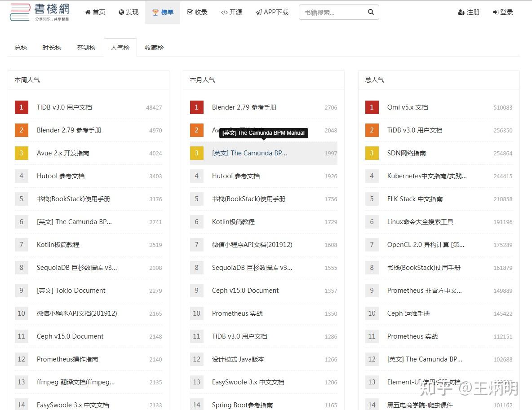The width and height of the screenshot is (532, 410).
Task: Open total-rank TiDB v3.0 用户文档 entry
Action: (x=415, y=130)
